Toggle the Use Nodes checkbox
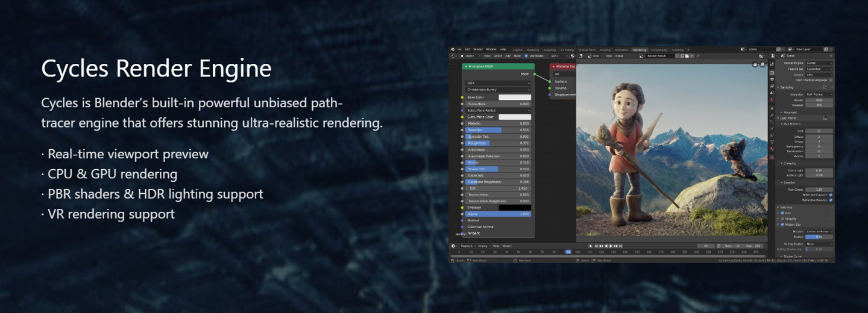Viewport: 868px width, 313px height. click(526, 56)
